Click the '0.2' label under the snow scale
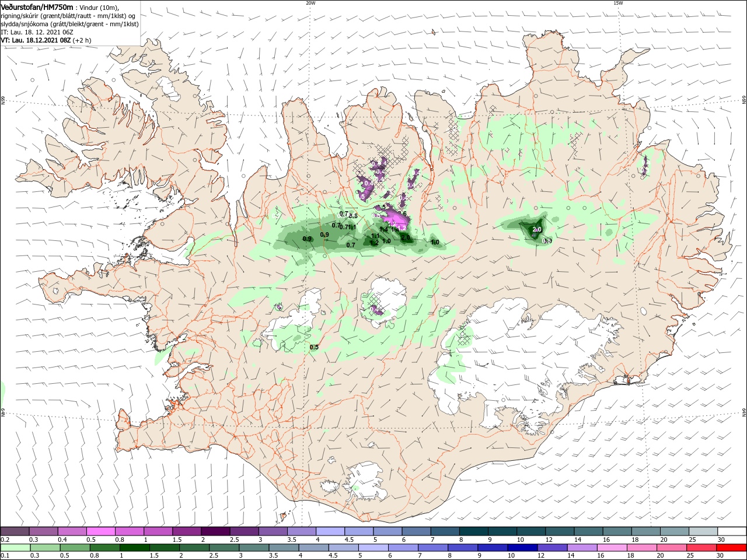Screen dimensions: 747x560 point(5,540)
